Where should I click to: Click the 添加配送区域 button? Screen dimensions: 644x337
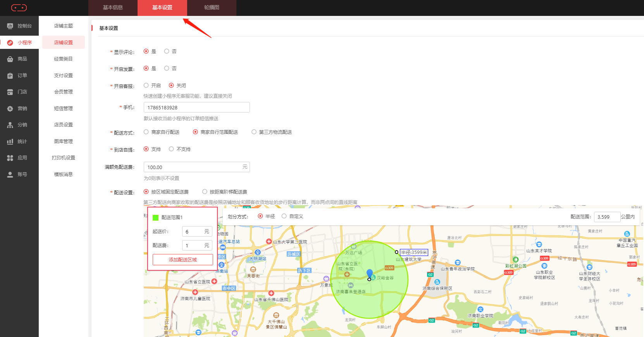183,259
